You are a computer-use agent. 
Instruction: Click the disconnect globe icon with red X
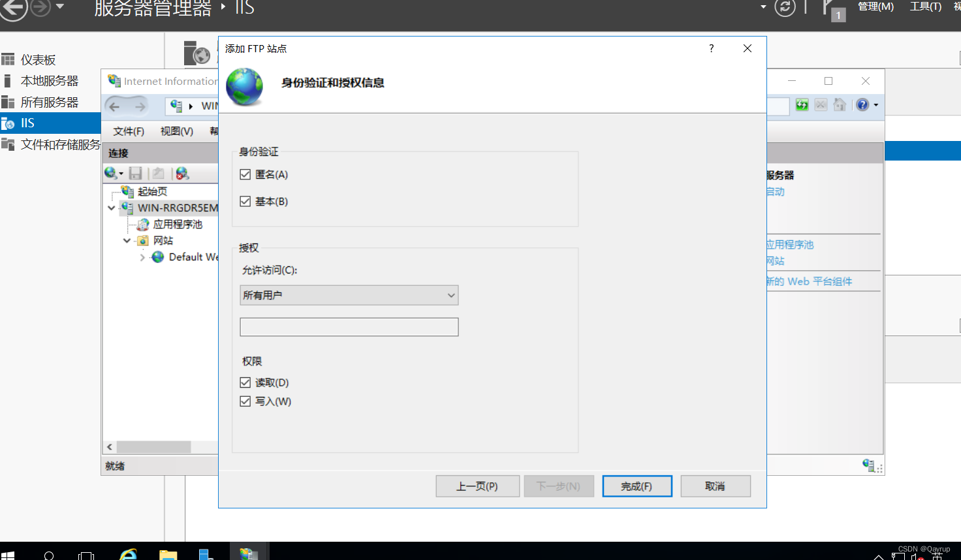click(x=183, y=172)
